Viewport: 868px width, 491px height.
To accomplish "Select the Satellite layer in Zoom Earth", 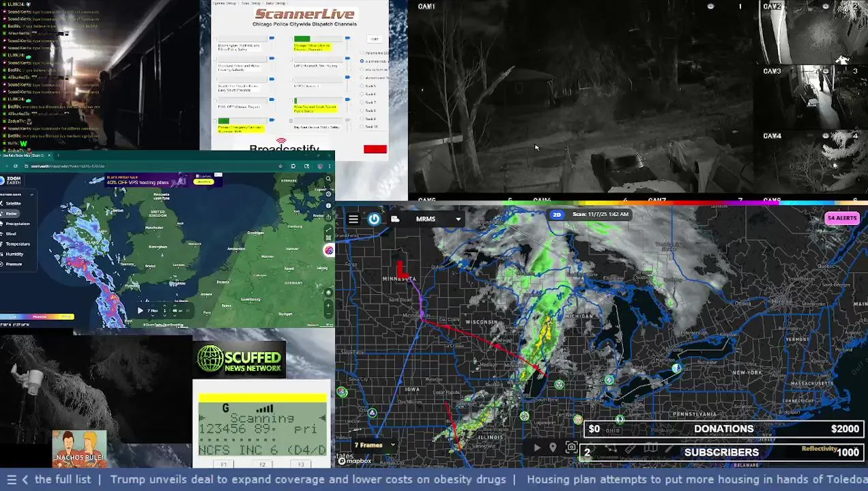I will [14, 203].
